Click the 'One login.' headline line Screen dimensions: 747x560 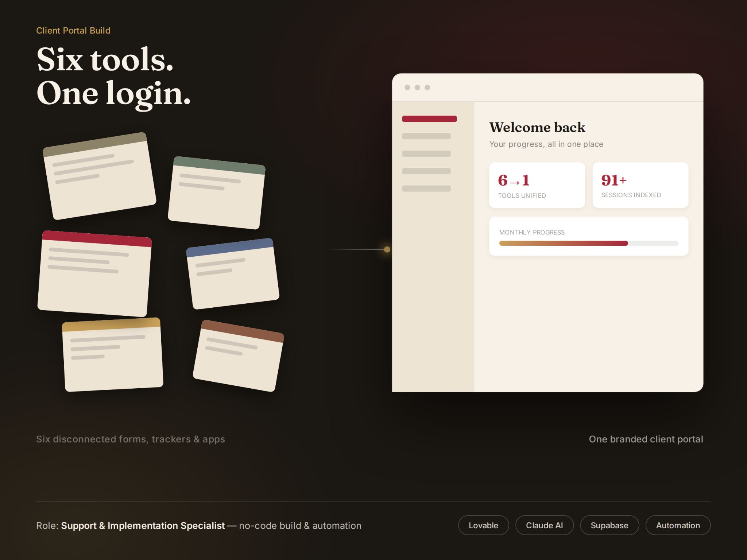click(114, 94)
